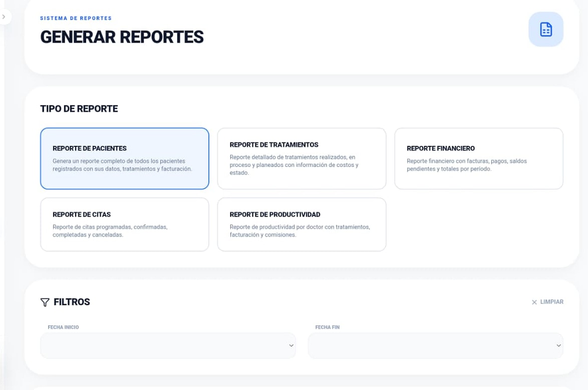The image size is (588, 390).
Task: Click the Reporte de Pacientes description text
Action: [122, 165]
